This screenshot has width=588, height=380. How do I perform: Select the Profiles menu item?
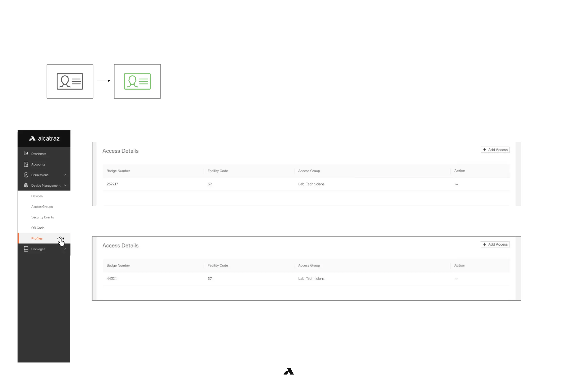coord(37,239)
